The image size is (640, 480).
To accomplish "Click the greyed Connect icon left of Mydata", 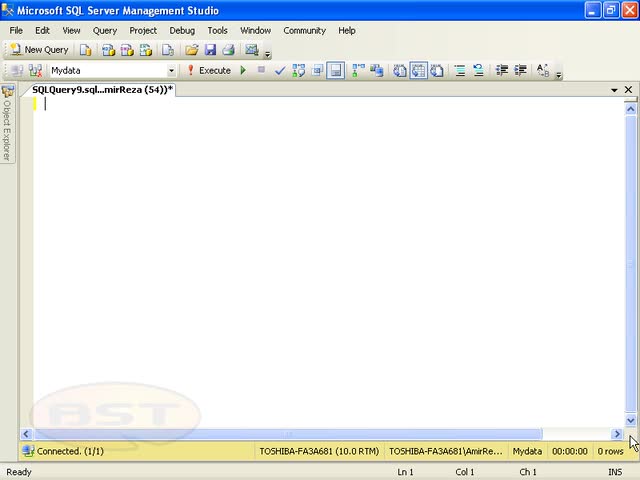I will [x=17, y=71].
